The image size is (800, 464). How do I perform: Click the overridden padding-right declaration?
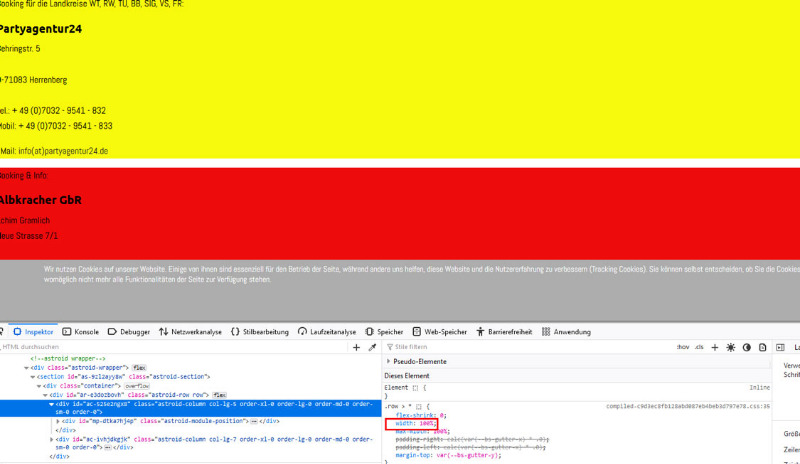click(x=472, y=439)
